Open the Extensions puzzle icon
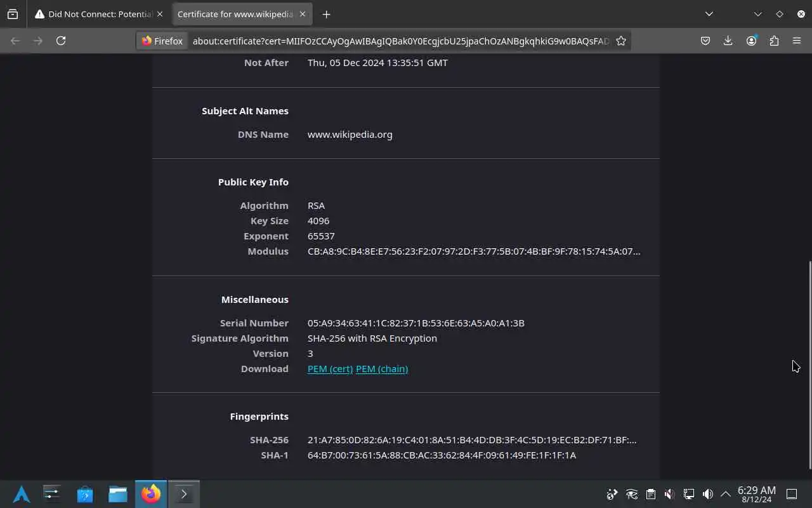The width and height of the screenshot is (812, 508). 774,41
